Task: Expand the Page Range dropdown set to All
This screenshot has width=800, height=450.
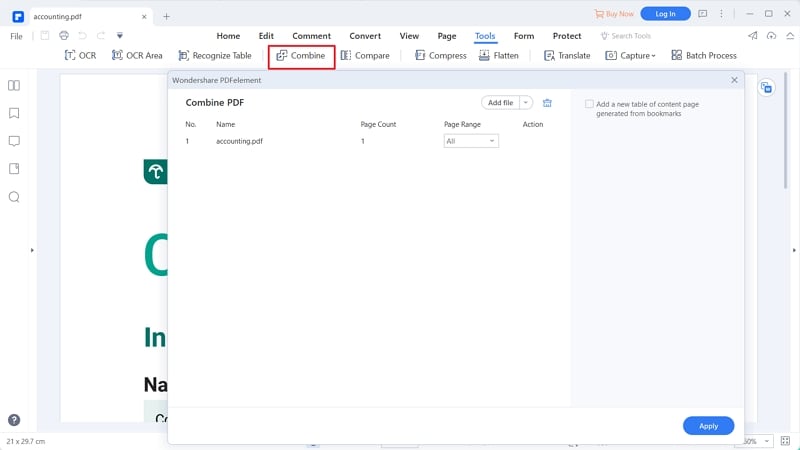Action: (x=471, y=142)
